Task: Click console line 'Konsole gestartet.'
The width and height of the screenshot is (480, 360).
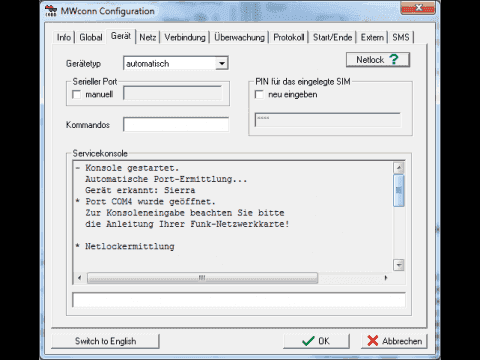Action: tap(132, 168)
